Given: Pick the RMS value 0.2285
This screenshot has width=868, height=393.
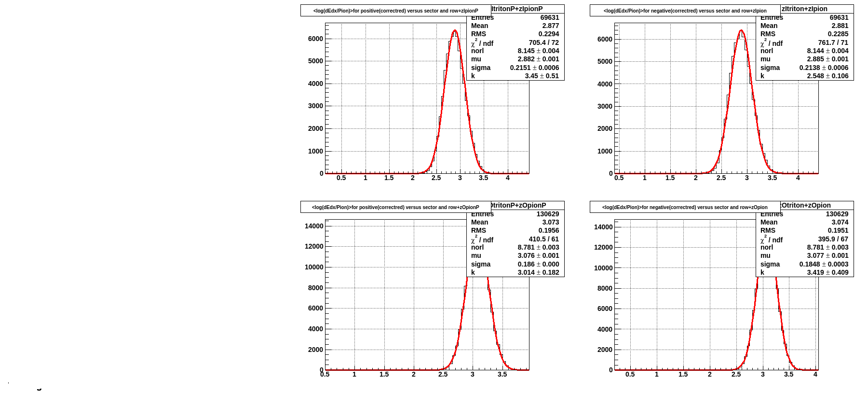Looking at the screenshot, I should tap(838, 34).
